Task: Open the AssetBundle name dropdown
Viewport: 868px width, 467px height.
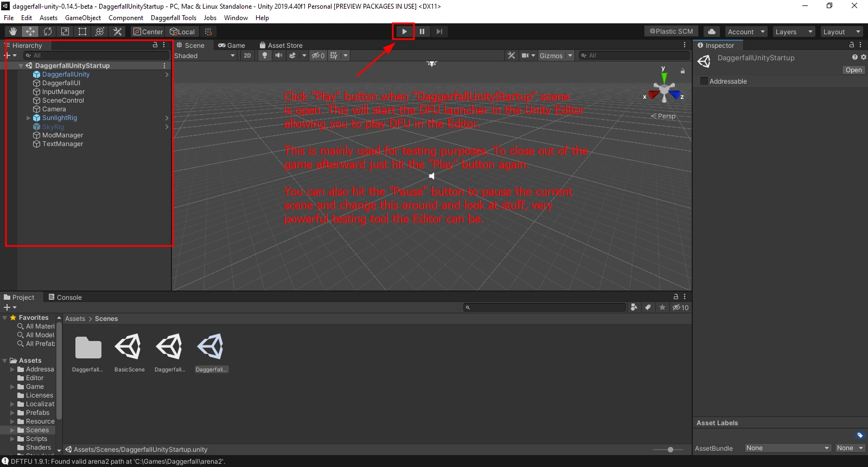Action: [788, 448]
